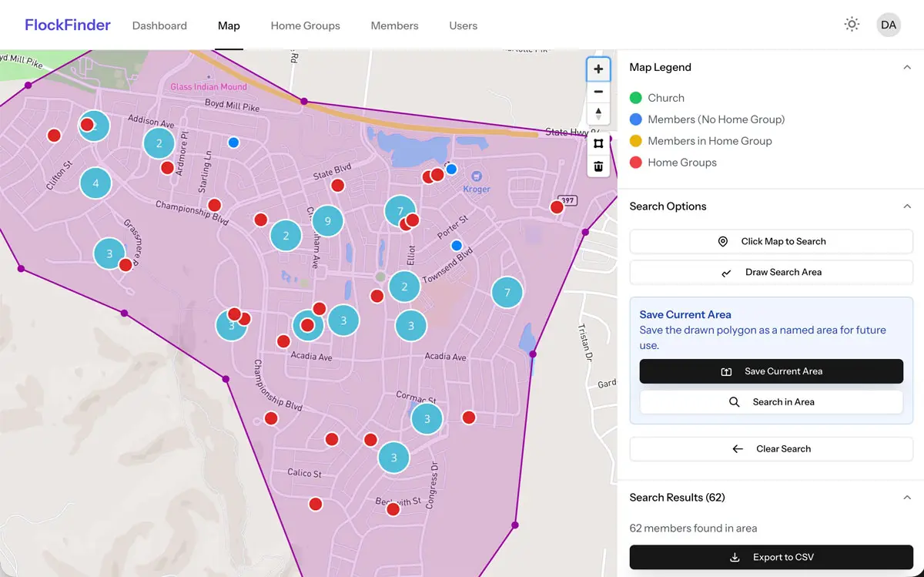Select red home group marker on Beckwith St
The height and width of the screenshot is (577, 924).
[393, 509]
